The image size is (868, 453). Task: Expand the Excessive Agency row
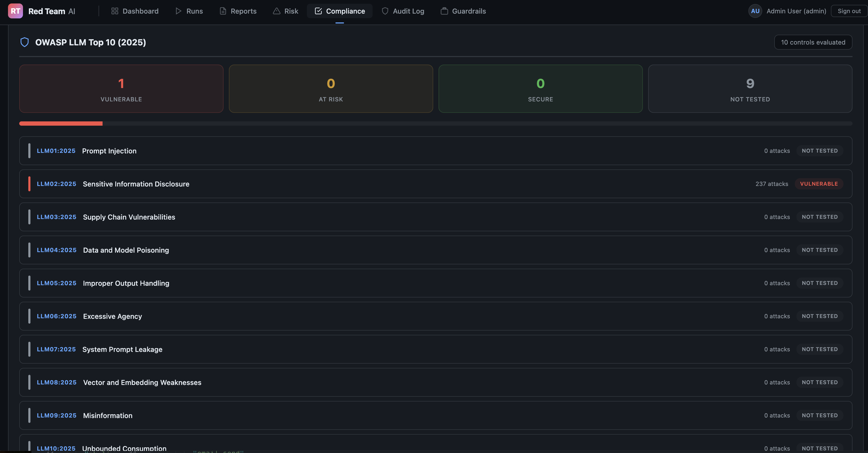coord(436,316)
